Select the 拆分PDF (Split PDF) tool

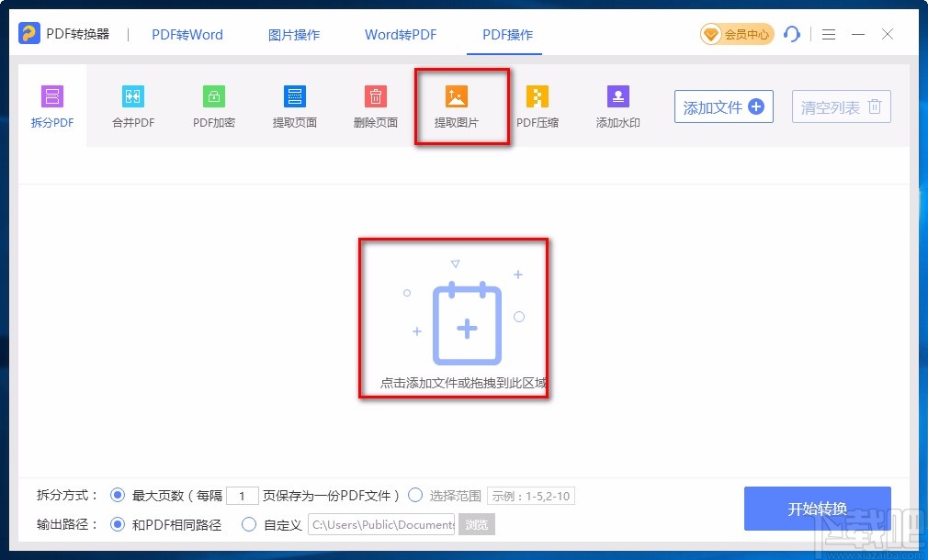click(51, 104)
